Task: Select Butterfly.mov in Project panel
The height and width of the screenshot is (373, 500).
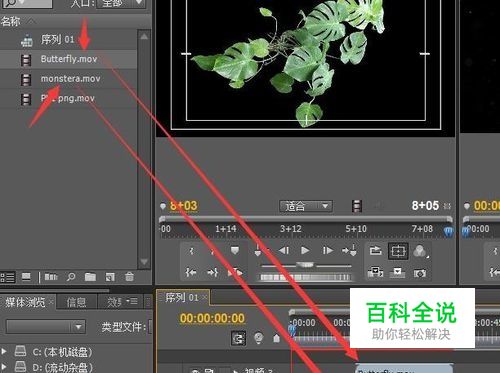Action: (68, 59)
